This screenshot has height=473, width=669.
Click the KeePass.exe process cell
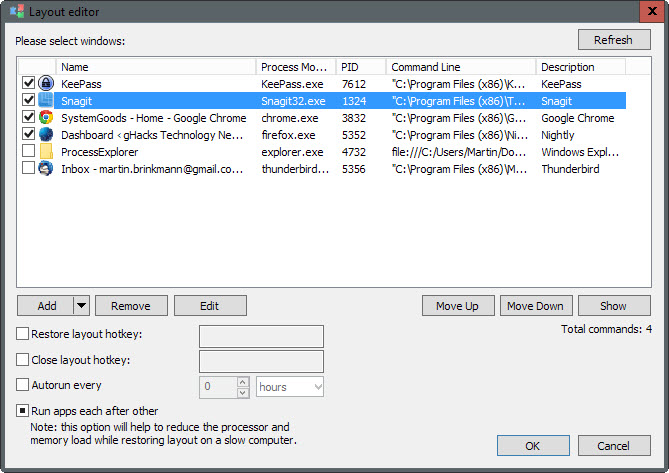point(292,84)
